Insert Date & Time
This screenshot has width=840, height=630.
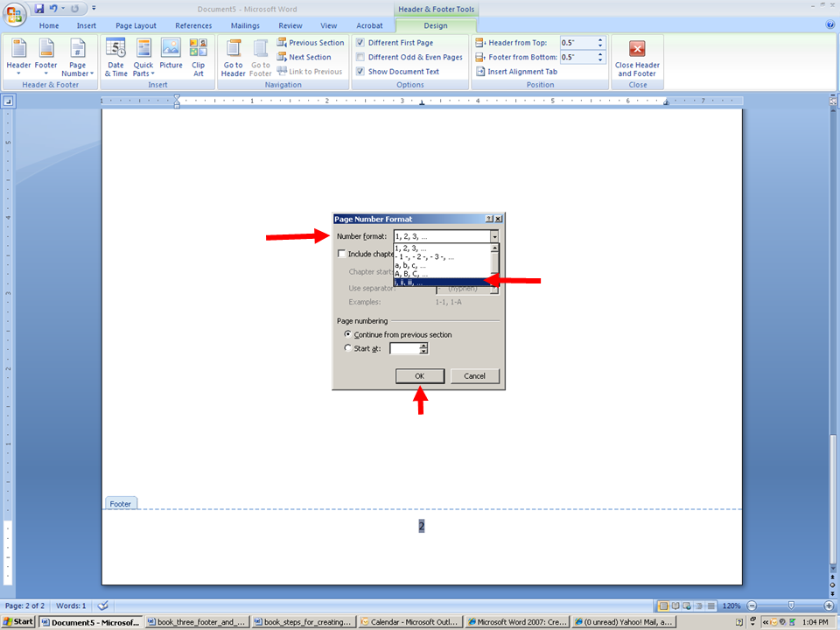click(x=115, y=58)
